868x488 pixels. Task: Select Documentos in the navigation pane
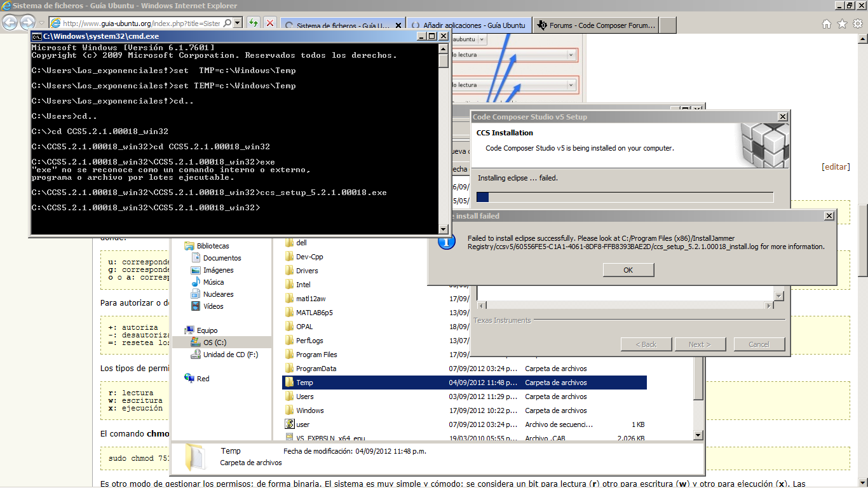click(222, 258)
